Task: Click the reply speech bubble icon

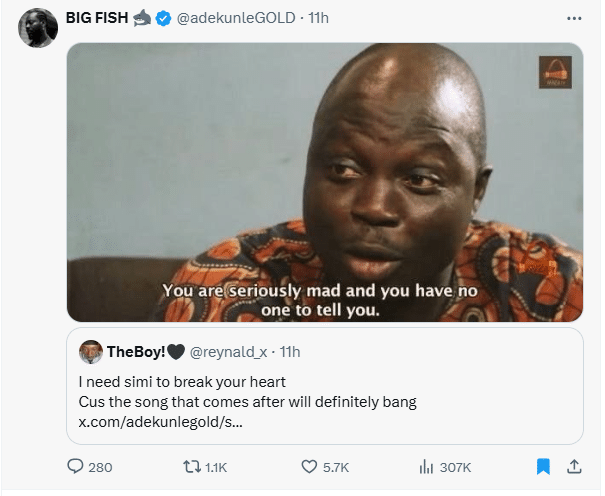Action: [75, 466]
